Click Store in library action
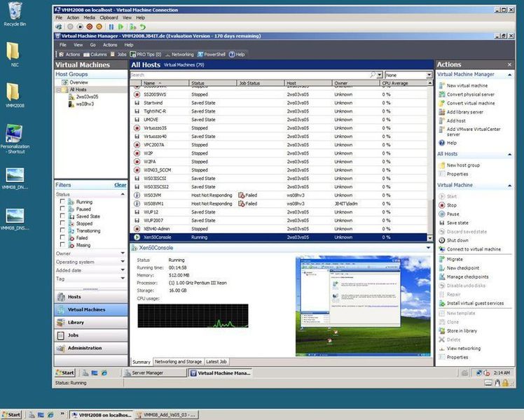Screen dimensions: 524x420 [458, 331]
